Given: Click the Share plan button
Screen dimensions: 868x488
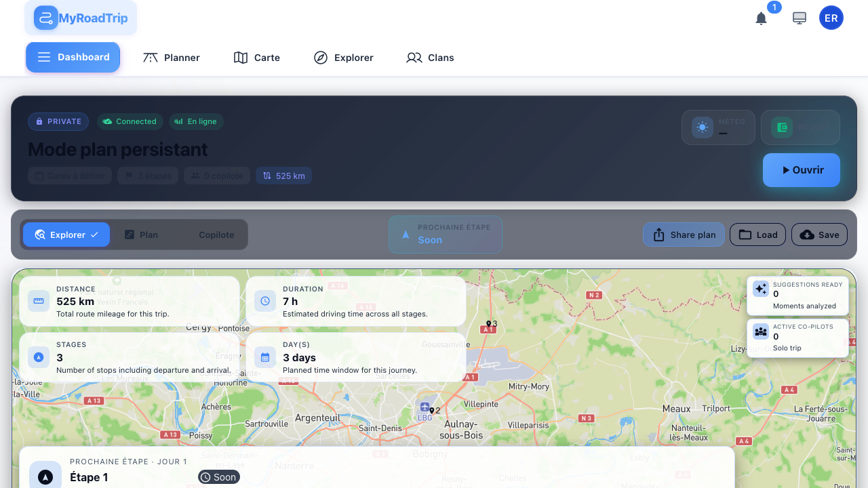Looking at the screenshot, I should point(684,235).
